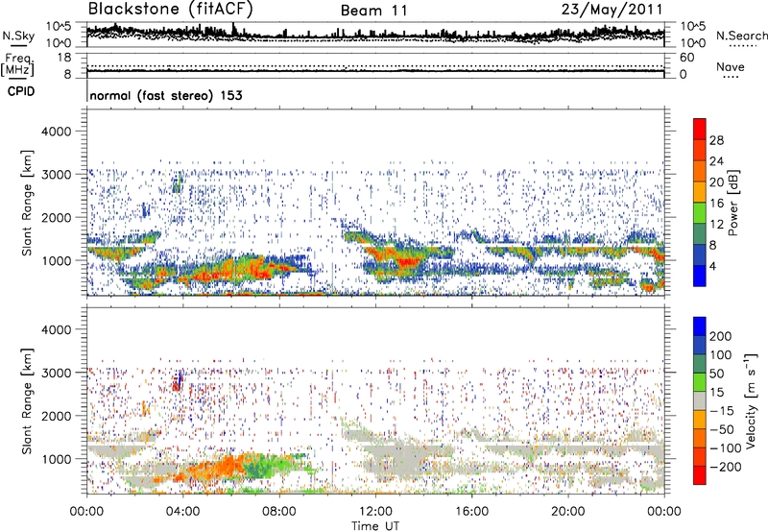Click strong red power echo near 13:00
The width and height of the screenshot is (768, 532).
406,259
